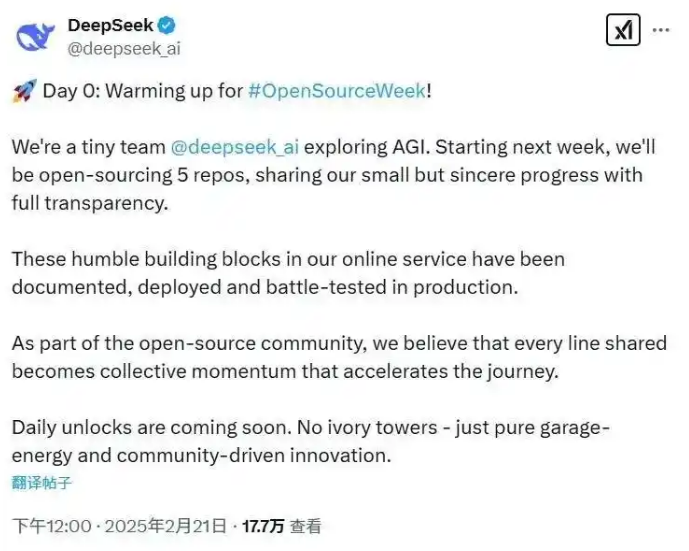Click the rocket emoji before Day 0
Screen dimensions: 689x551
[24, 91]
